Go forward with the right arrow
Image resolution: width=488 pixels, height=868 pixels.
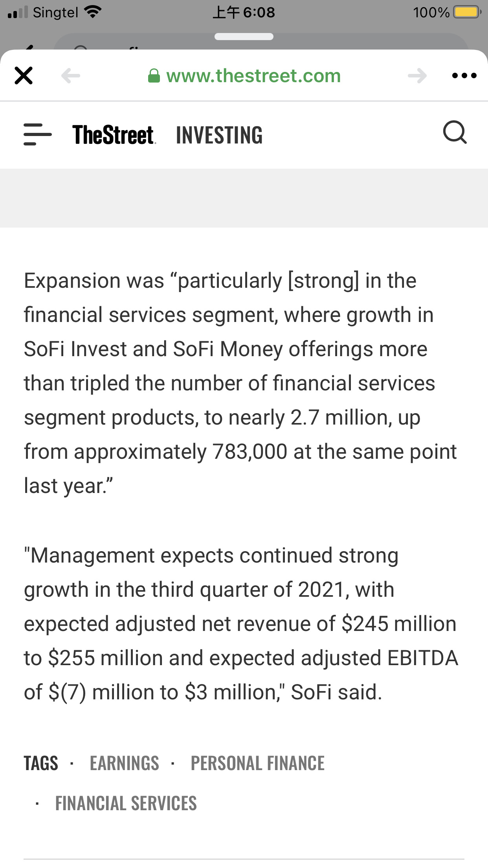click(x=417, y=75)
